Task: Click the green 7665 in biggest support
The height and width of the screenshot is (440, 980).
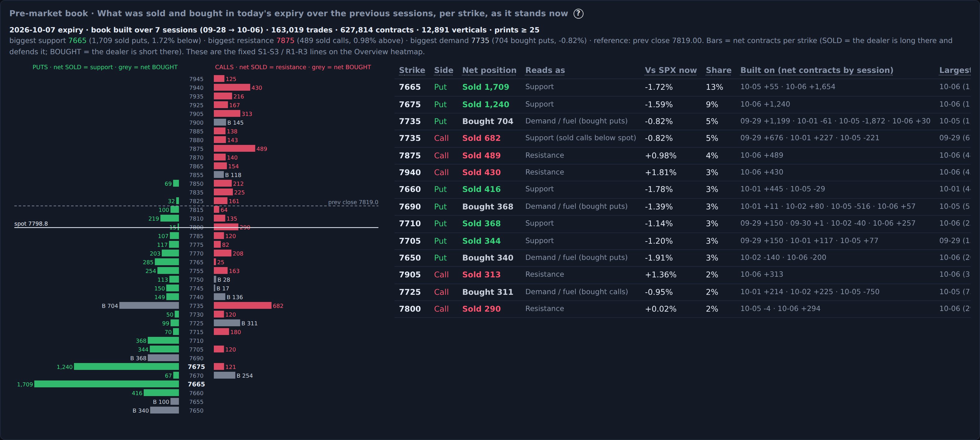Action: coord(77,41)
